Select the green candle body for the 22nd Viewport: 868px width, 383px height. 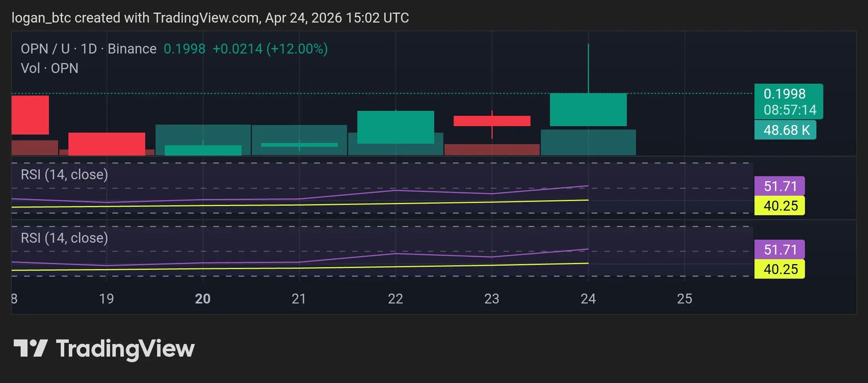click(x=396, y=127)
